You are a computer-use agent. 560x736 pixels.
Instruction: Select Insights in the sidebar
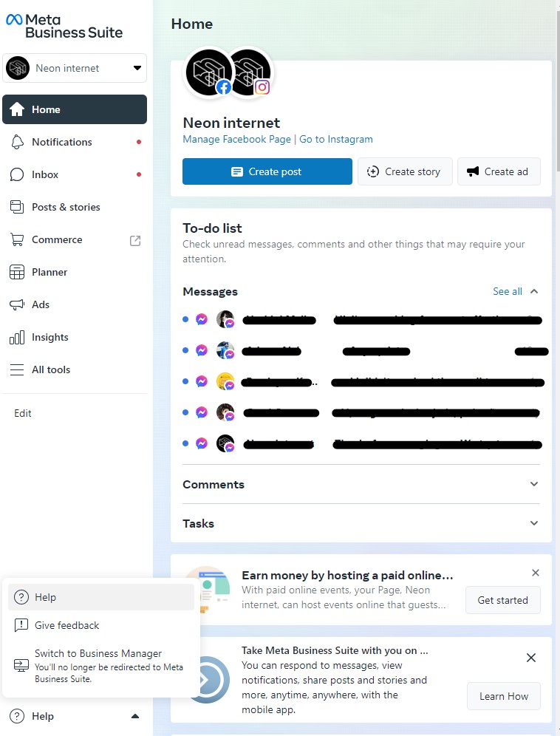coord(75,337)
